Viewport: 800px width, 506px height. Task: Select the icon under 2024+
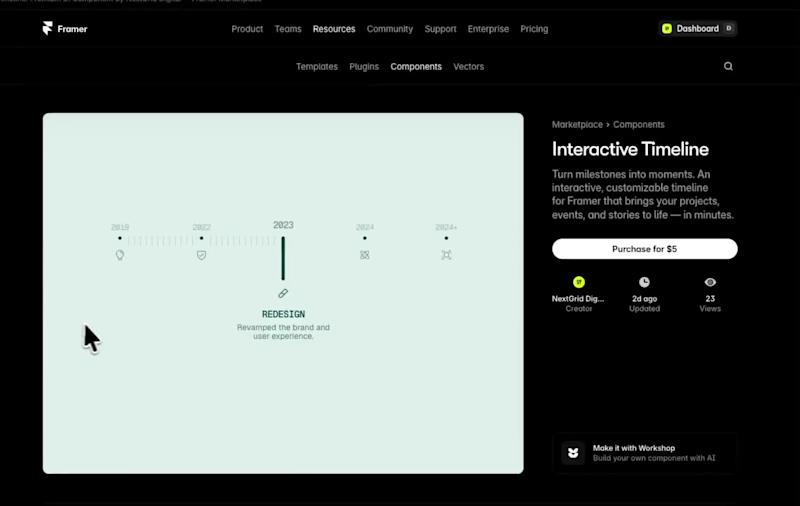pyautogui.click(x=446, y=255)
